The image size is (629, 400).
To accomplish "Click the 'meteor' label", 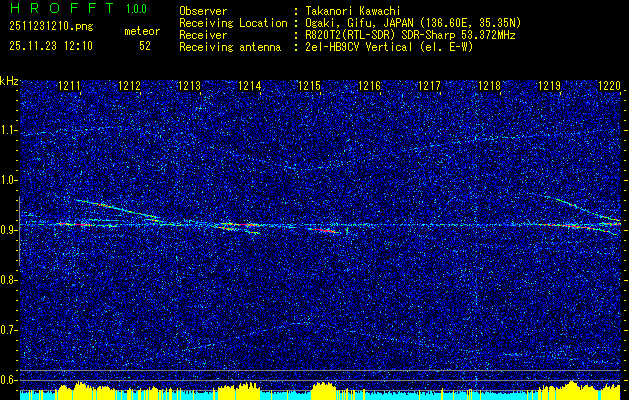I will [x=142, y=31].
